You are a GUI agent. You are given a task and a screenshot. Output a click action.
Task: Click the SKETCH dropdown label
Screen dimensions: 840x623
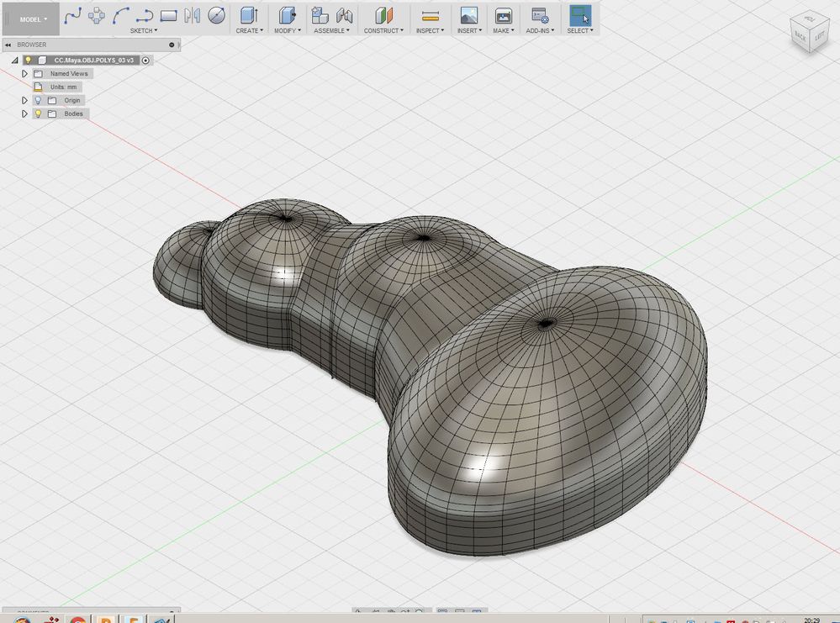[x=144, y=30]
